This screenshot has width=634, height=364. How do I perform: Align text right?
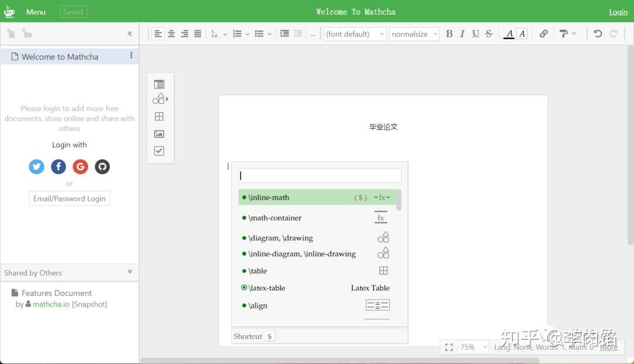click(x=184, y=33)
